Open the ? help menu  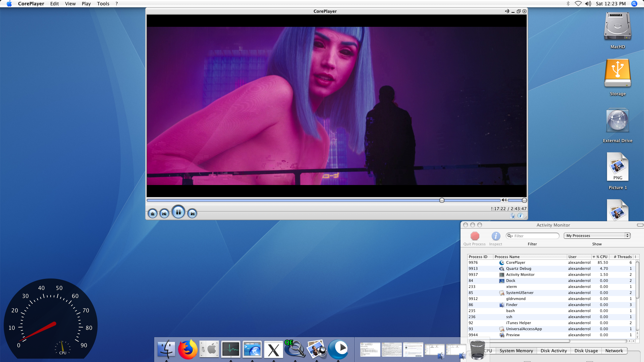coord(117,4)
